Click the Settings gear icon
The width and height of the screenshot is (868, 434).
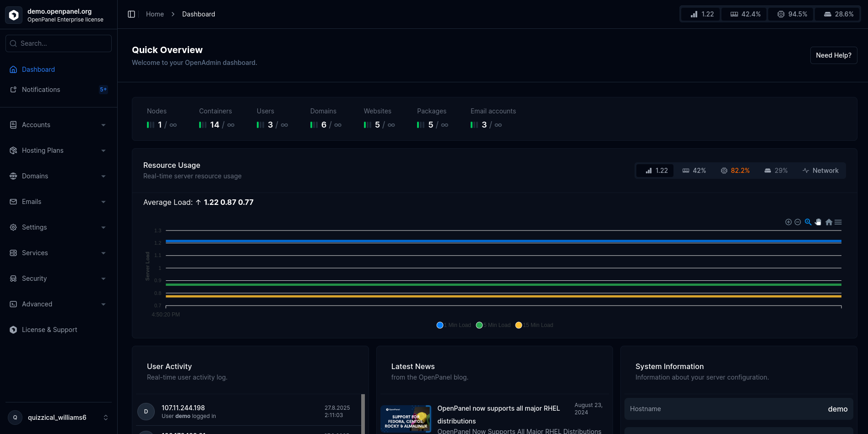13,227
